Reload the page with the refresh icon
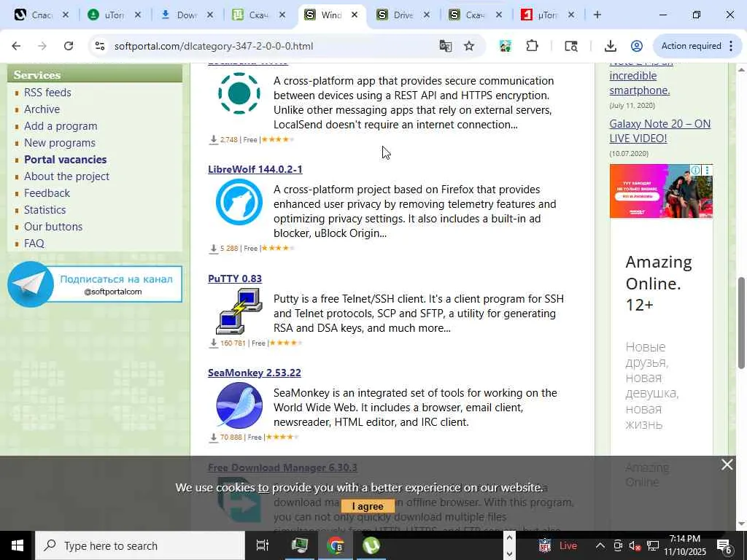 [x=69, y=46]
